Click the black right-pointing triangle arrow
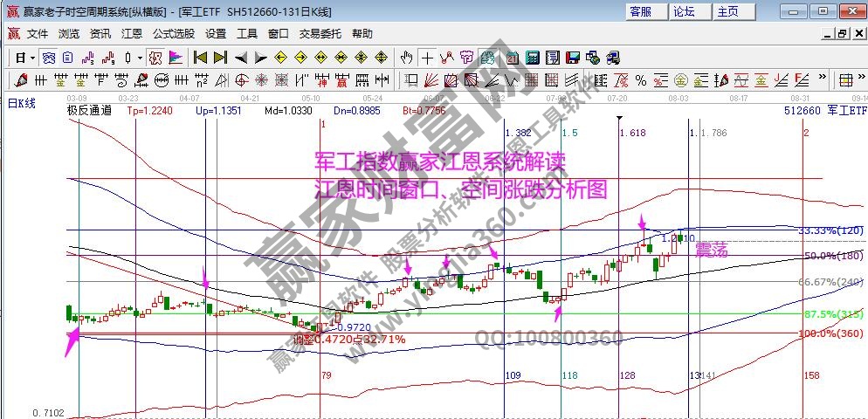Screen dimensions: 868x419 (x=260, y=58)
